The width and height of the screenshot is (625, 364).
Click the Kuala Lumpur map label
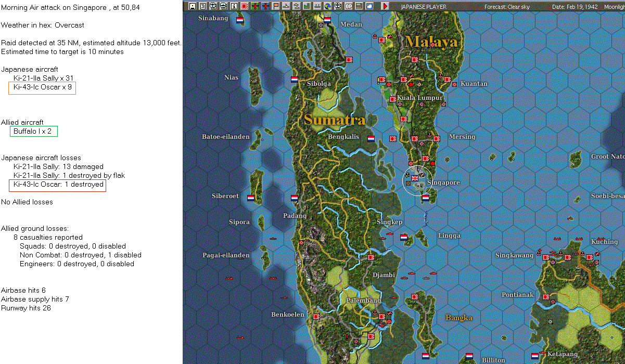(x=420, y=98)
